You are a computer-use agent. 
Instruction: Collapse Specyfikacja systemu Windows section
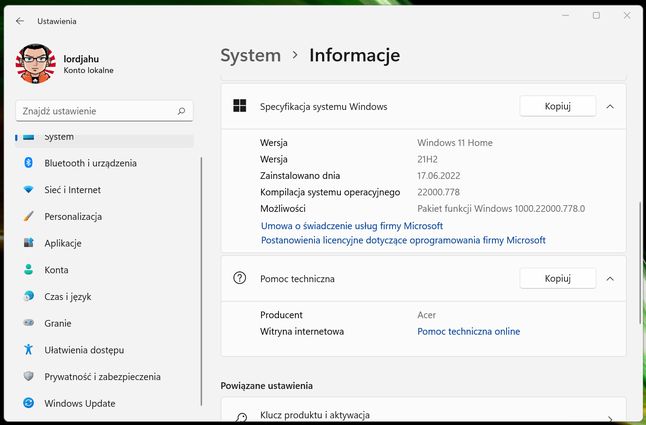[610, 107]
